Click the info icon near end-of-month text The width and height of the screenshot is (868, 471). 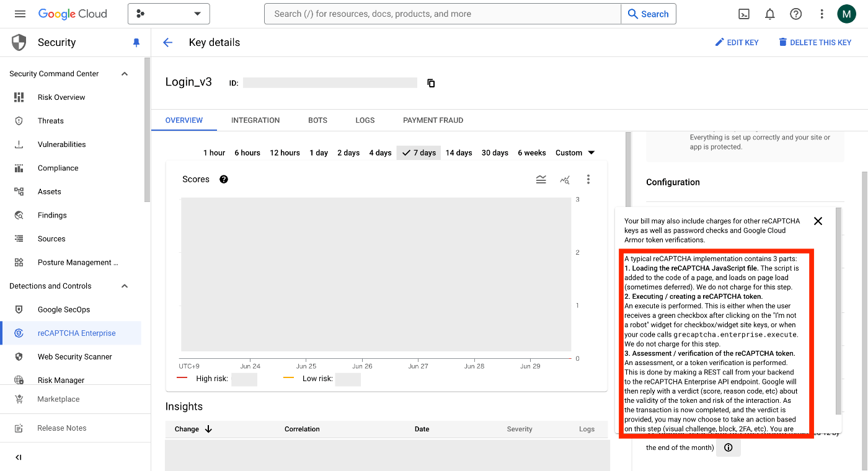pyautogui.click(x=728, y=447)
